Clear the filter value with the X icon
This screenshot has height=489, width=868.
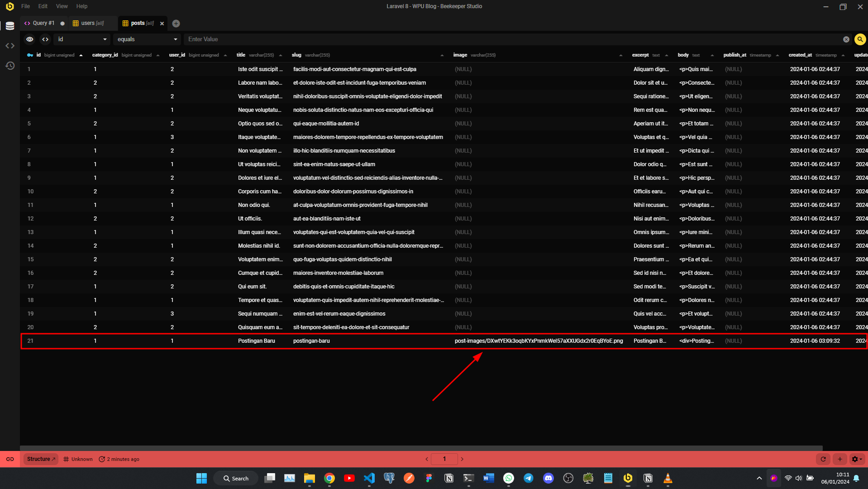tap(846, 39)
